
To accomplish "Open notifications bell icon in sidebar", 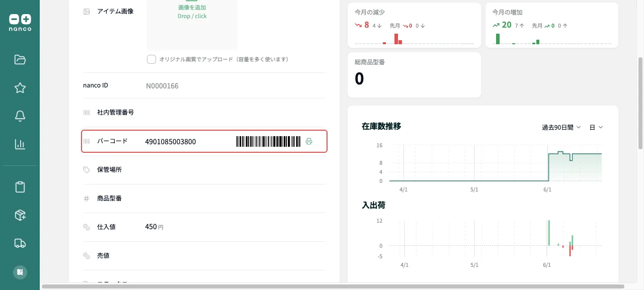I will pyautogui.click(x=20, y=116).
